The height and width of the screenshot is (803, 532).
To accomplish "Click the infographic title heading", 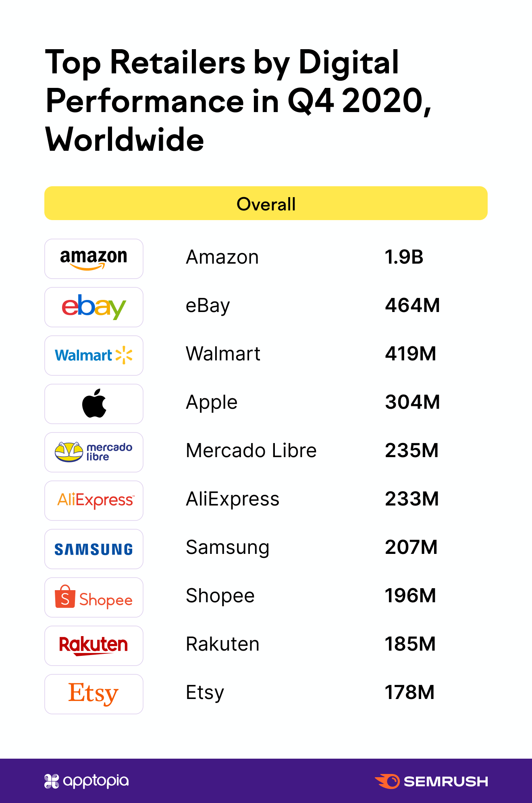I will pyautogui.click(x=239, y=100).
